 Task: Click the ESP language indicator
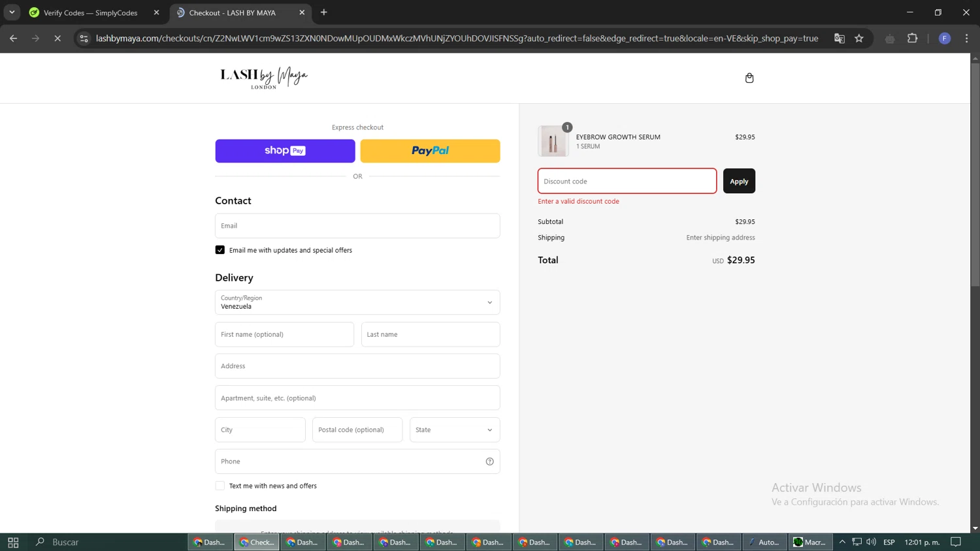(x=889, y=542)
